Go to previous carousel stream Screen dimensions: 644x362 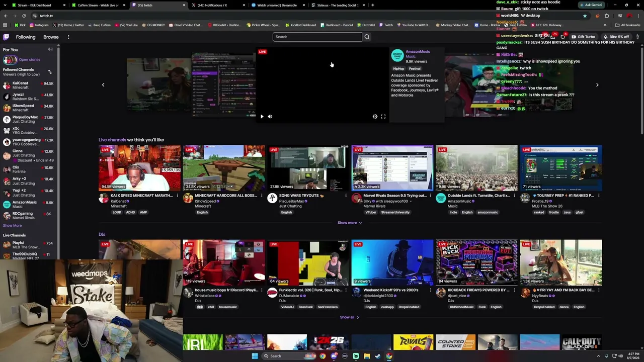point(103,84)
